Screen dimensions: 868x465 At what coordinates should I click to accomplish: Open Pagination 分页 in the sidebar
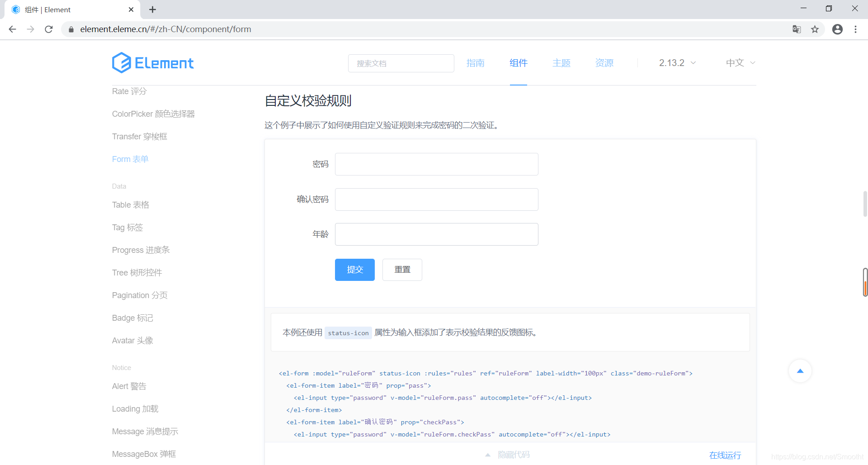pos(140,295)
